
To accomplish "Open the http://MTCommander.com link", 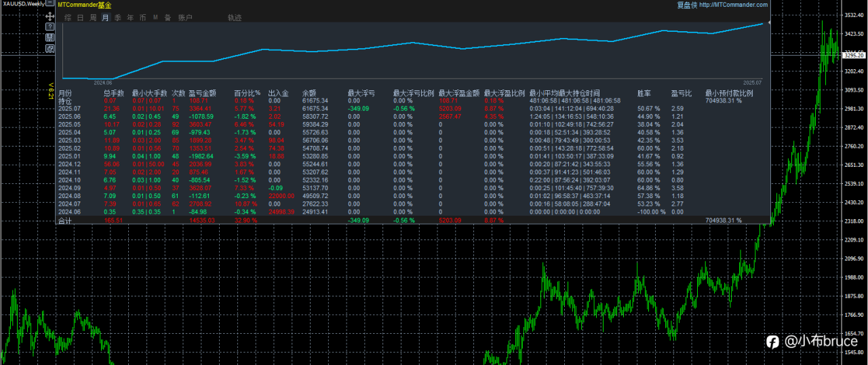I will point(733,4).
